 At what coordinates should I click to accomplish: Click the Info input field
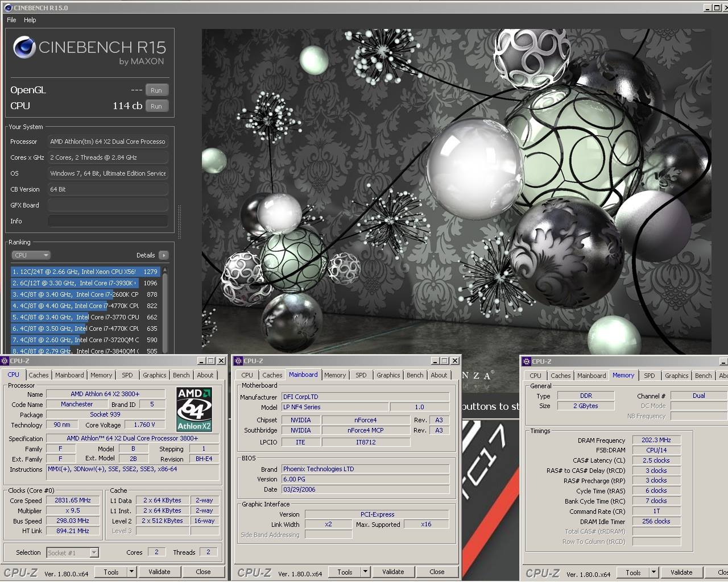point(107,221)
